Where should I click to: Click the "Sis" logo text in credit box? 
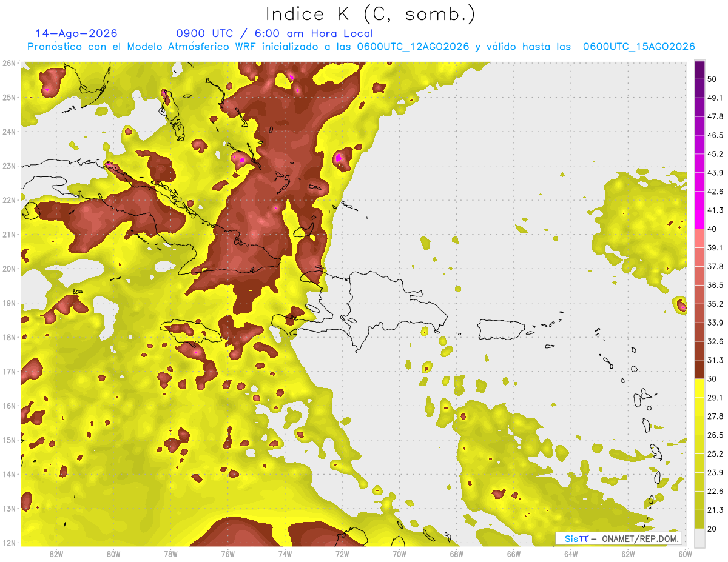coord(571,538)
